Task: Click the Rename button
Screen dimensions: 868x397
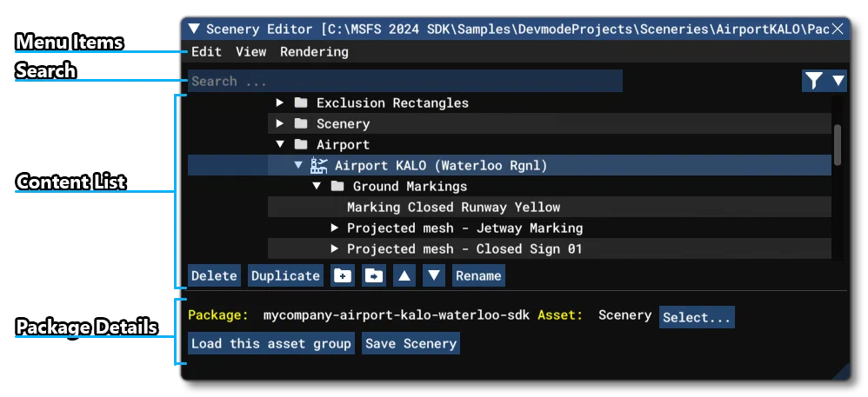Action: click(478, 275)
